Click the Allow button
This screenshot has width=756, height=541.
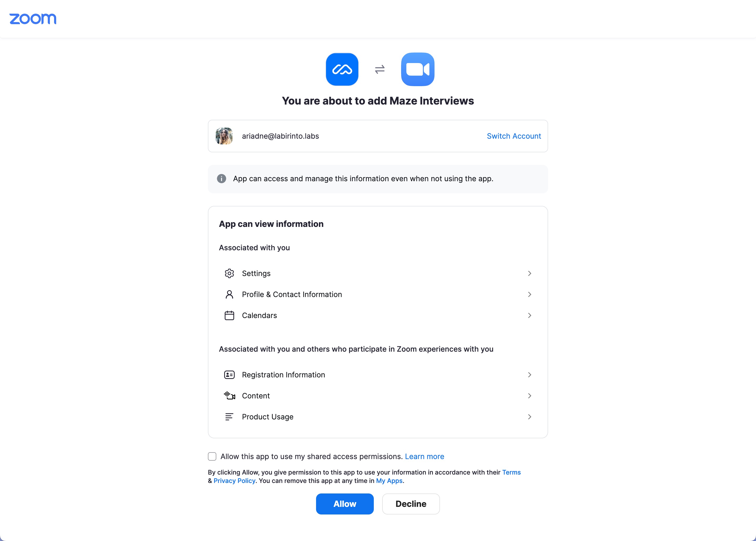(x=345, y=504)
